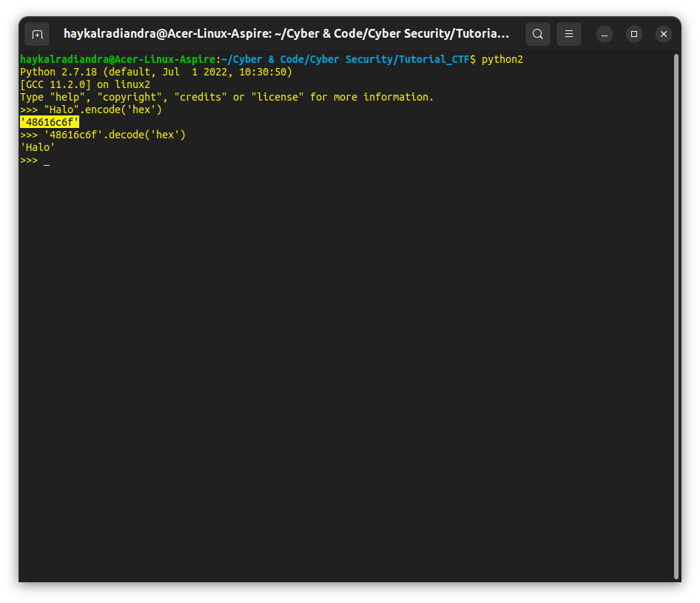Click the 'credits' word in startup message
Image resolution: width=700 pixels, height=603 pixels.
pos(200,97)
